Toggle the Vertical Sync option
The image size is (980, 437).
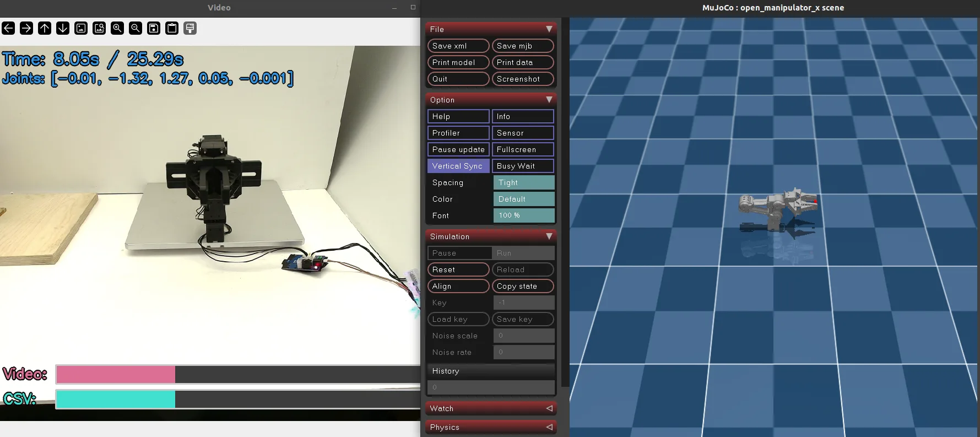pos(458,166)
